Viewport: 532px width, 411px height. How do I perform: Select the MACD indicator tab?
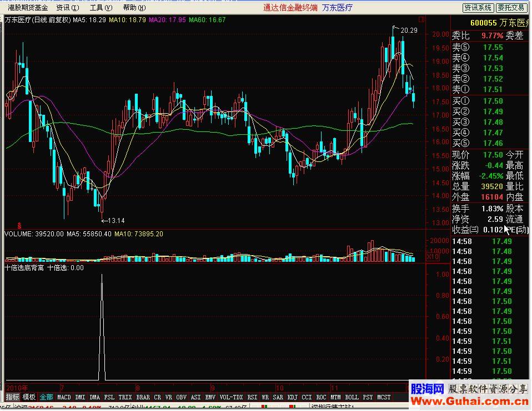tap(64, 397)
